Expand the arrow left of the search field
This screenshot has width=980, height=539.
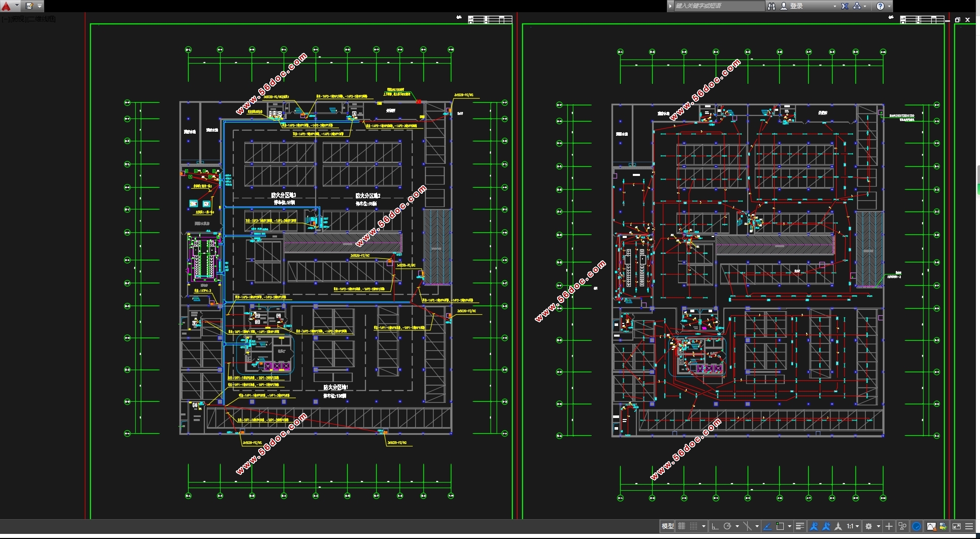(x=670, y=6)
